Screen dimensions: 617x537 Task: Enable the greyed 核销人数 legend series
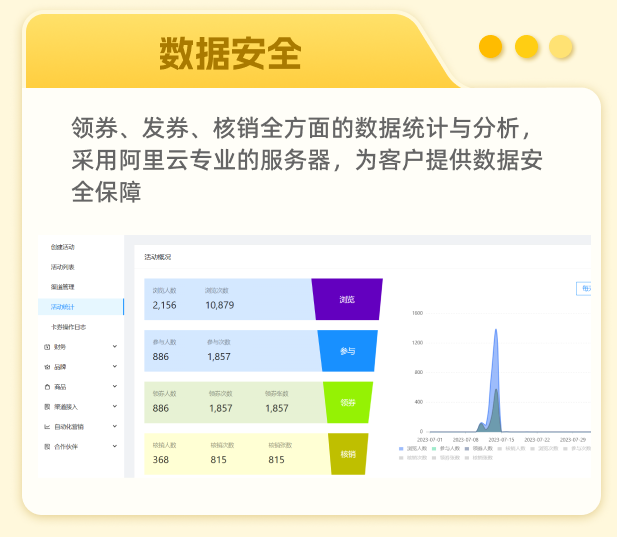(513, 449)
